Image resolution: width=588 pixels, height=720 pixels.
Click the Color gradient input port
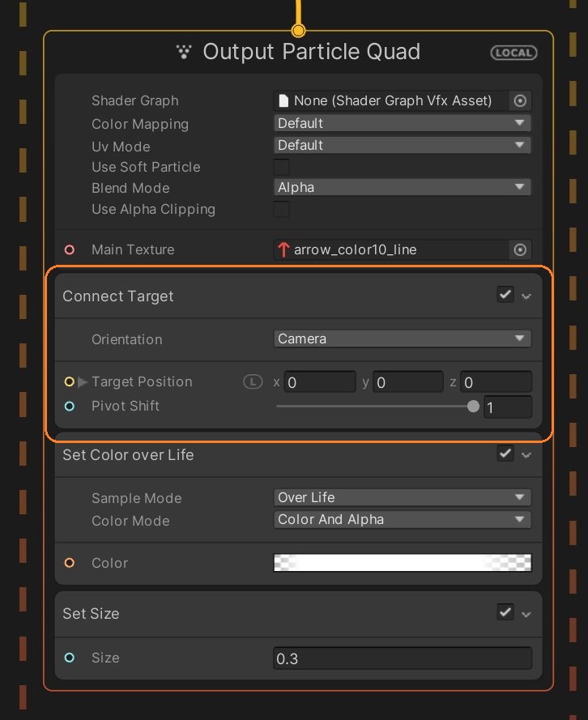tap(70, 563)
